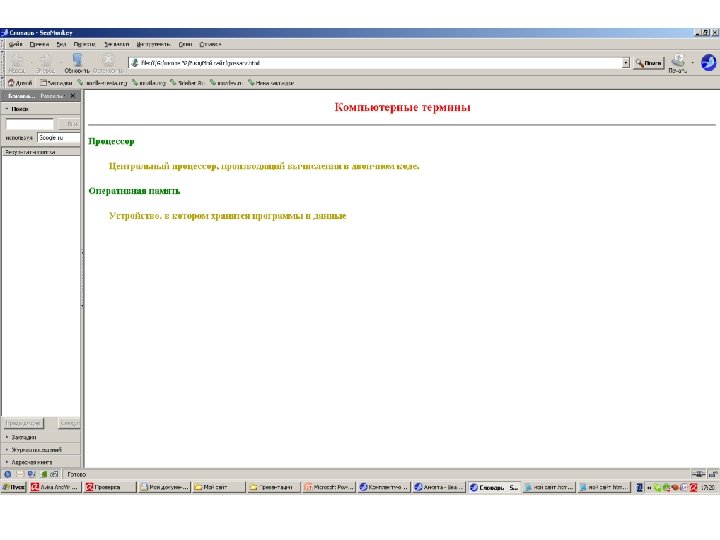Open the mozilla-russia.org bookmark

click(x=102, y=83)
